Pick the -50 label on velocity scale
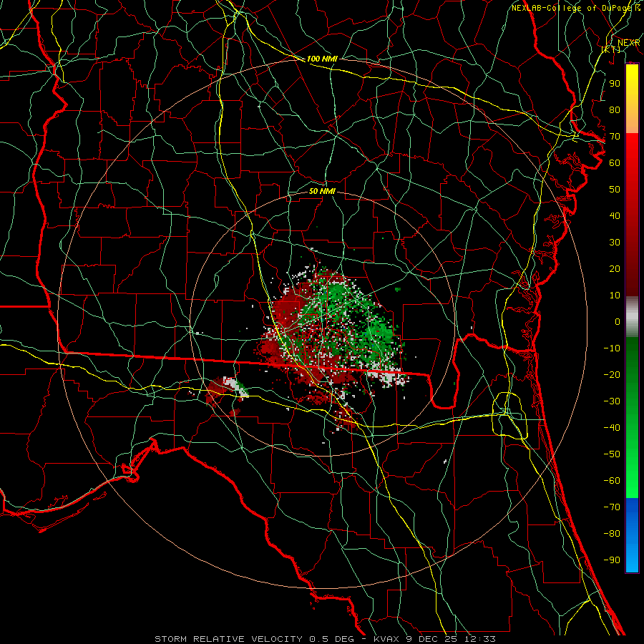Viewport: 644px width, 644px height. click(612, 454)
